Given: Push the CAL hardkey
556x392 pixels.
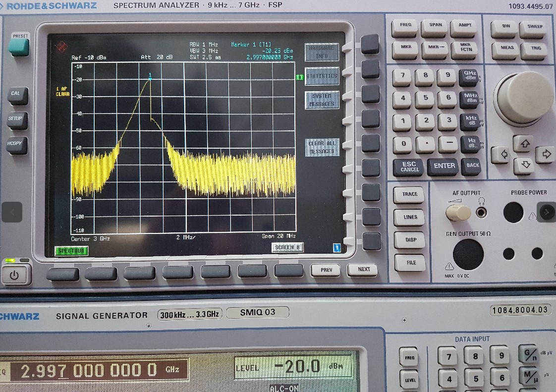Looking at the screenshot, I should [17, 96].
